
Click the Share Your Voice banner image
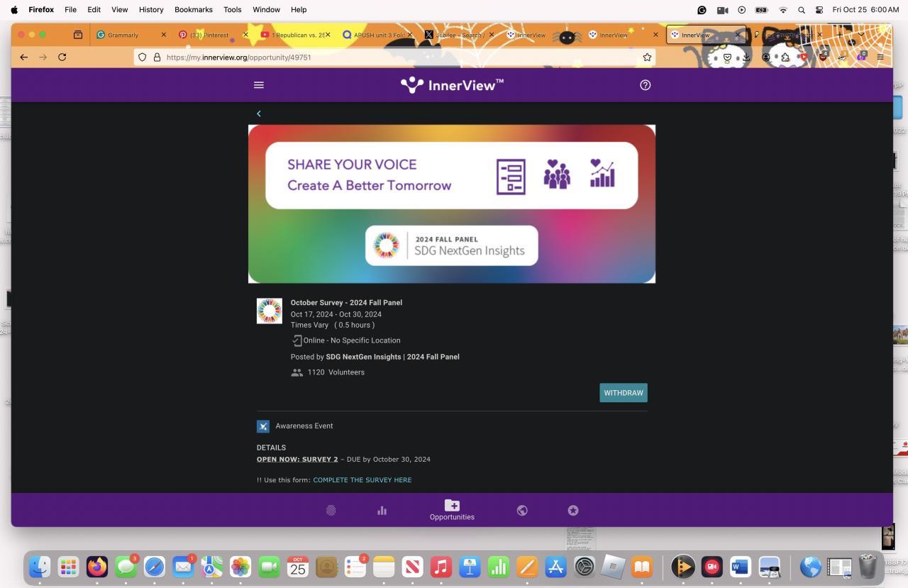[452, 204]
